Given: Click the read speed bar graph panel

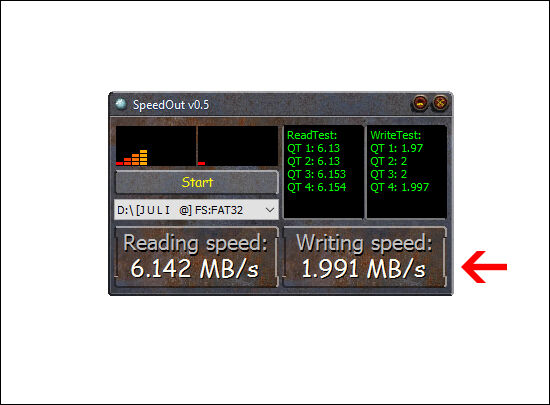Looking at the screenshot, I should [x=156, y=146].
